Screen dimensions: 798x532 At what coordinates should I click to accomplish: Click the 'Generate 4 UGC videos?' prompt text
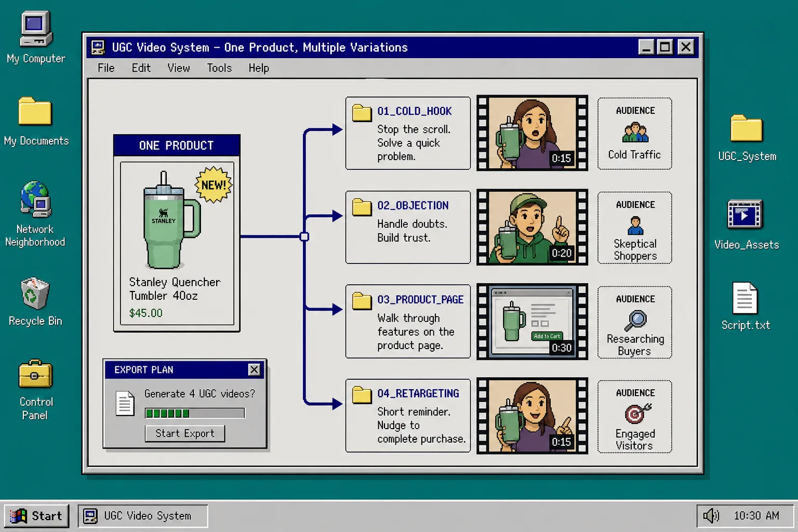click(200, 394)
